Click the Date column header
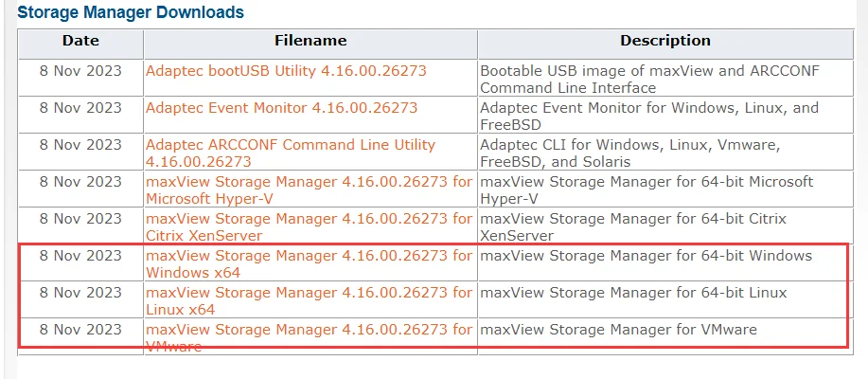The height and width of the screenshot is (379, 868). pos(80,41)
